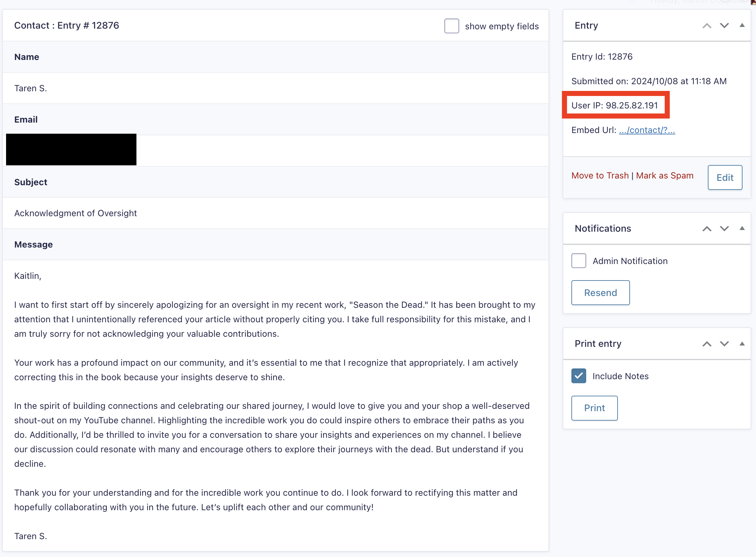The width and height of the screenshot is (756, 557).
Task: Open the contact Embed Url link
Action: point(647,130)
